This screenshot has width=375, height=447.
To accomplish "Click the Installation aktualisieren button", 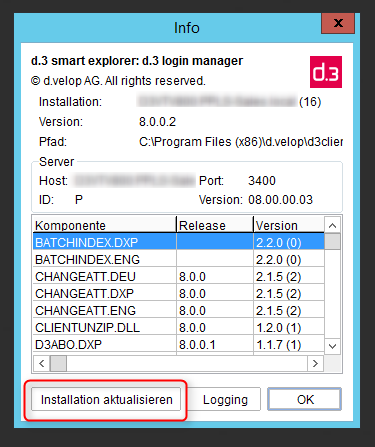I will pos(106,399).
